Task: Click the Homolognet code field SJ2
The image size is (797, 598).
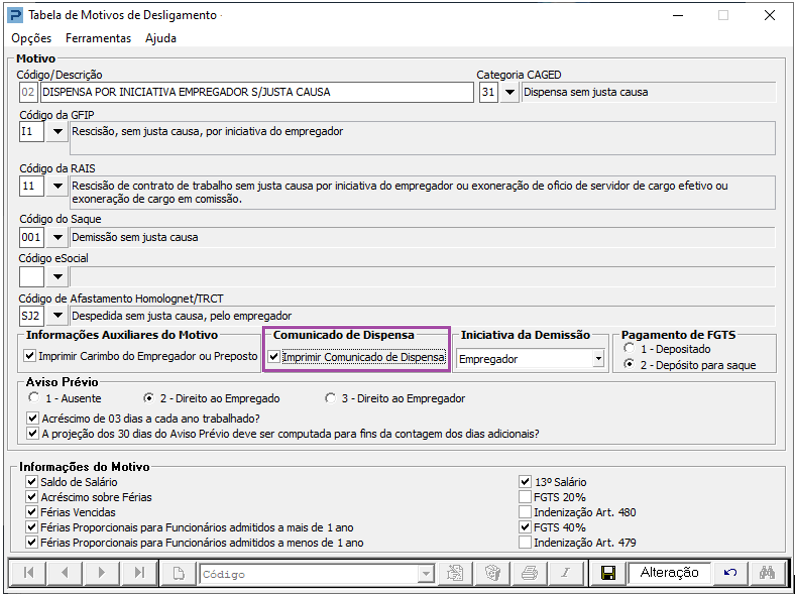Action: coord(32,316)
